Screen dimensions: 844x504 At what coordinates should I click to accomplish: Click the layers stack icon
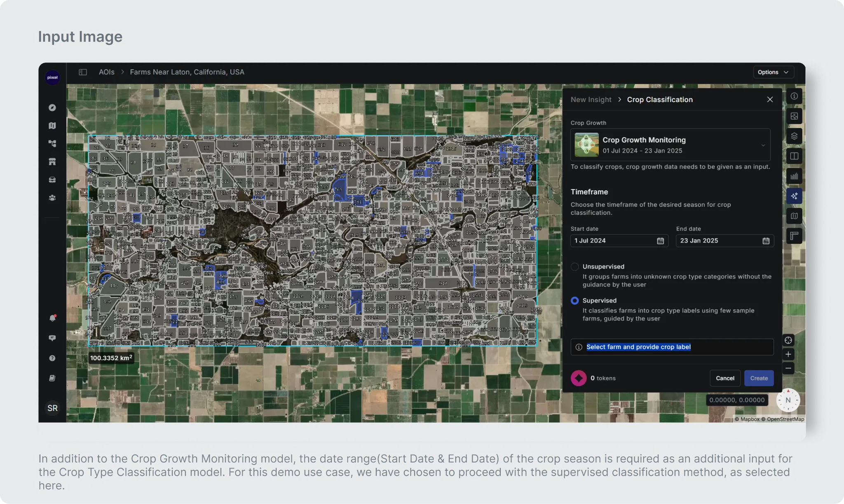tap(794, 136)
